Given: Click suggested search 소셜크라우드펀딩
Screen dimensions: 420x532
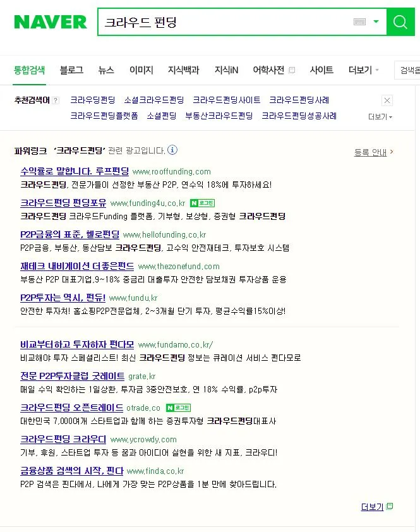Looking at the screenshot, I should (x=154, y=100).
